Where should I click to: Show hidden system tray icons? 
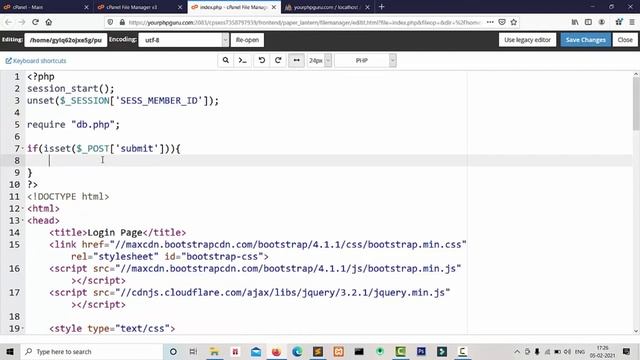pyautogui.click(x=517, y=351)
